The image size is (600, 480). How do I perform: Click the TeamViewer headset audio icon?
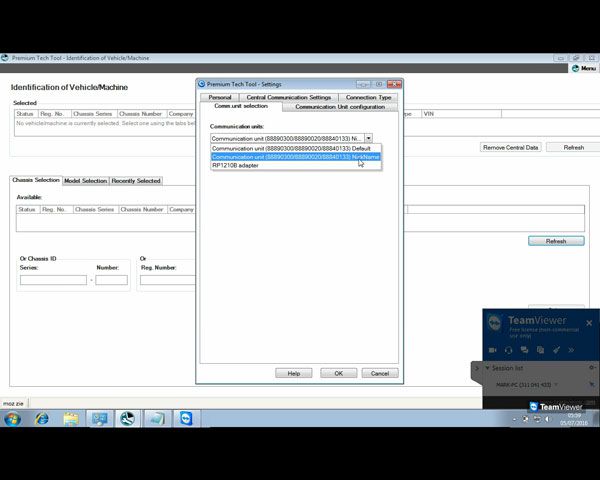pos(509,350)
